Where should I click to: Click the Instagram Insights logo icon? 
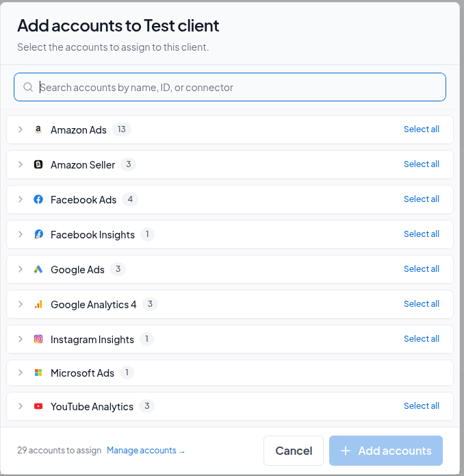pos(38,339)
